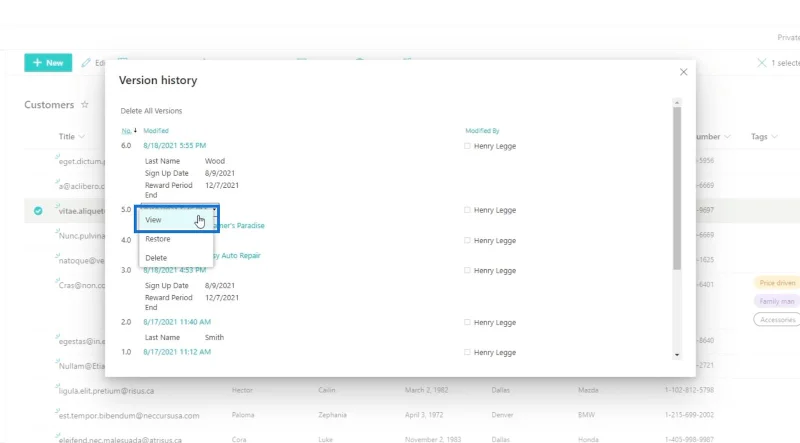Click the Edit pencil icon in toolbar
Screen dimensions: 800x443
point(86,63)
